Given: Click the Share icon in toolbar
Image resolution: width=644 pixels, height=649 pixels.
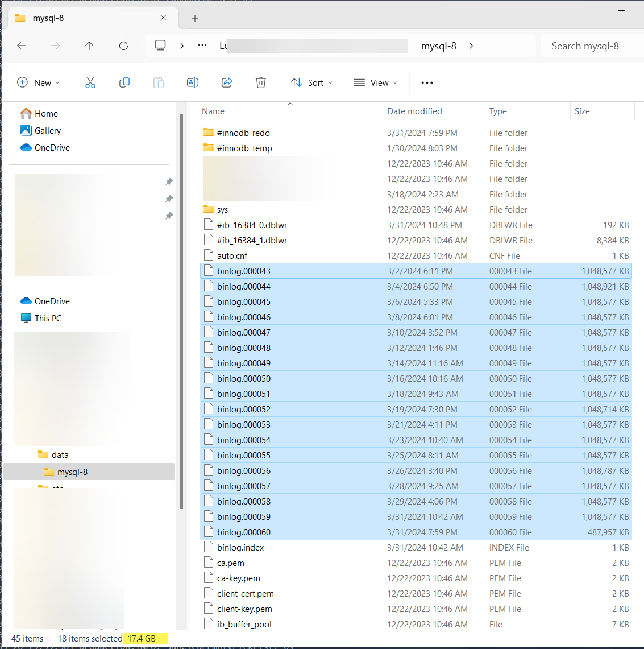Looking at the screenshot, I should (227, 82).
